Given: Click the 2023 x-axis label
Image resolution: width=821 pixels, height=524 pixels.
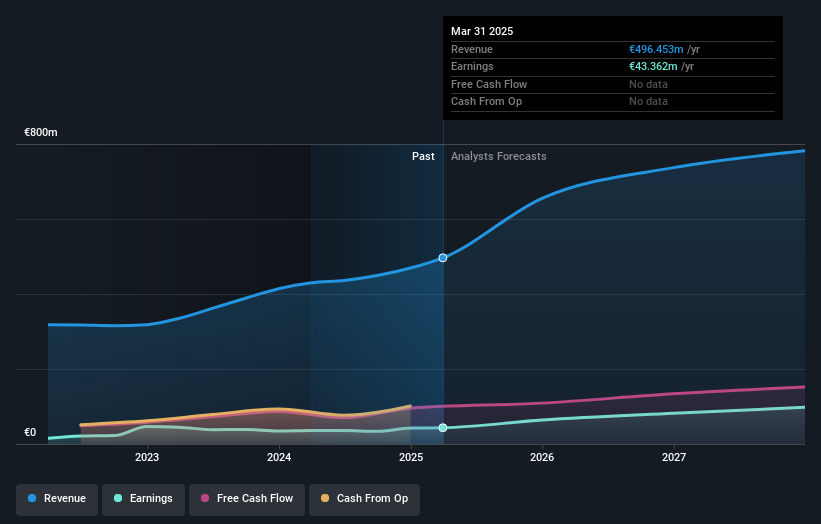Looking at the screenshot, I should tap(147, 458).
